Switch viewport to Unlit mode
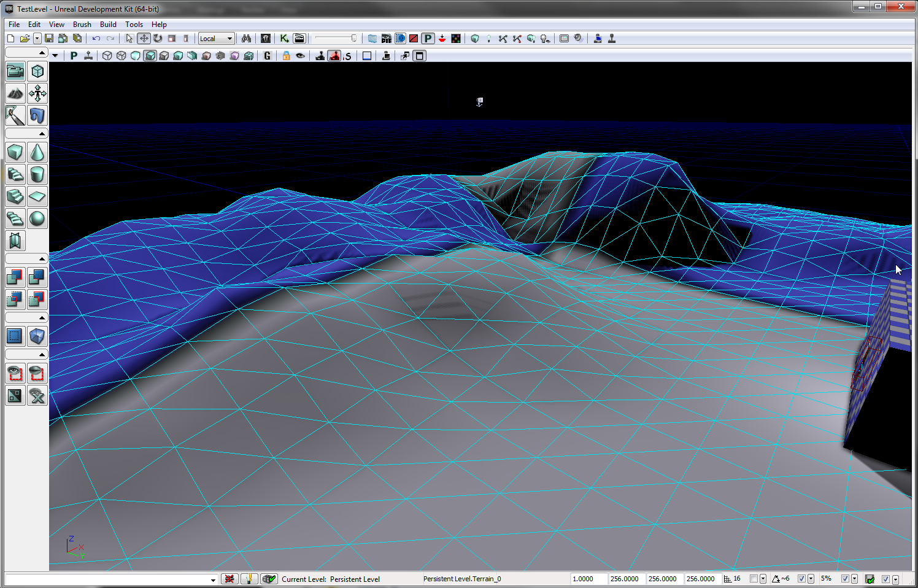 click(135, 56)
